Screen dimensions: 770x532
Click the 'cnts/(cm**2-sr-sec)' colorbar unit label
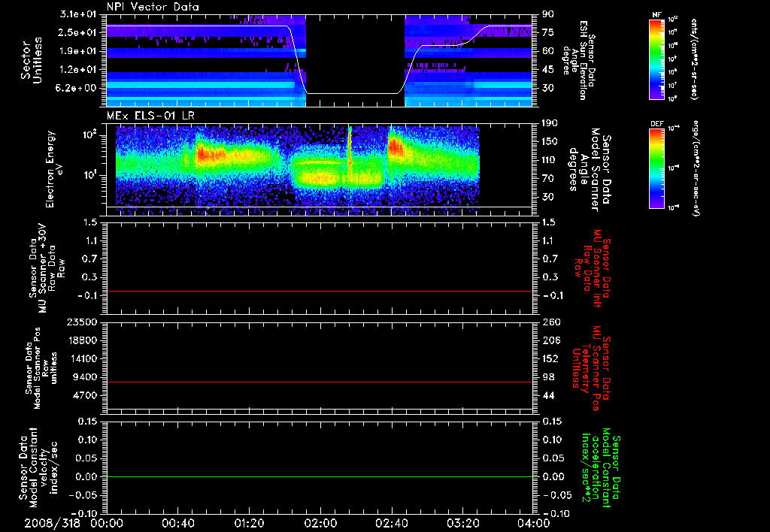coord(694,59)
